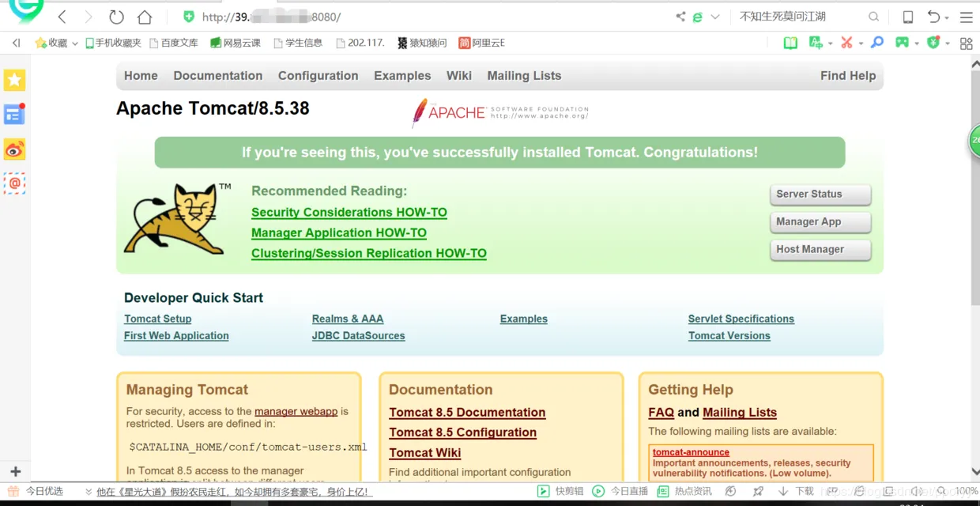Open the Home item in Tomcat navigation
The width and height of the screenshot is (980, 506).
(141, 76)
